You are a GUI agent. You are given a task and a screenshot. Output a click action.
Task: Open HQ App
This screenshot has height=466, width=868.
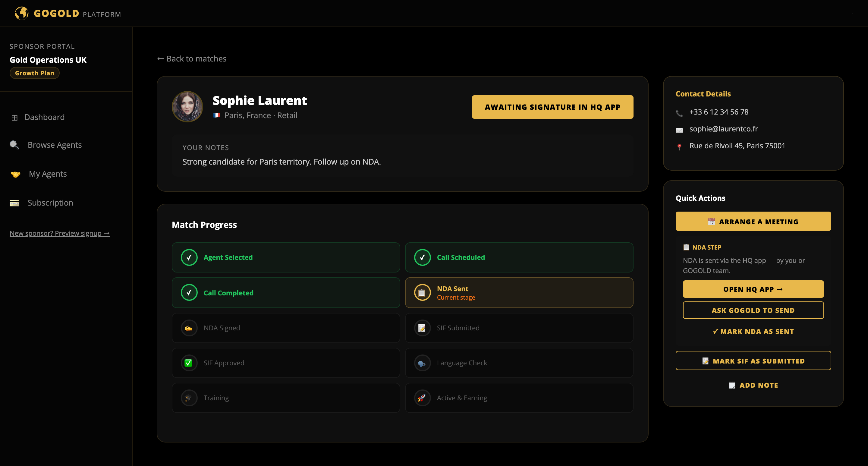click(753, 289)
